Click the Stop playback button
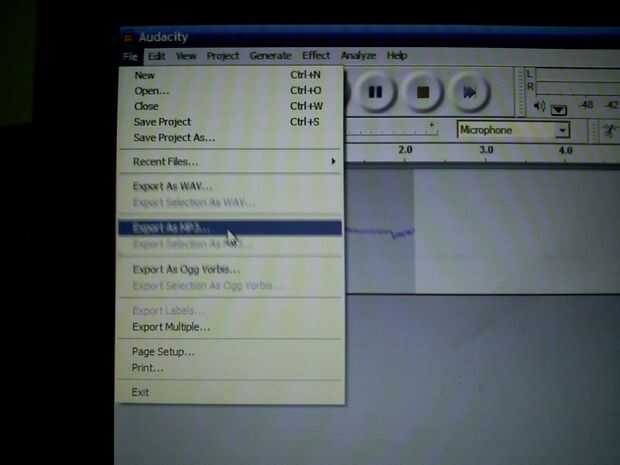Image resolution: width=620 pixels, height=465 pixels. tap(422, 93)
